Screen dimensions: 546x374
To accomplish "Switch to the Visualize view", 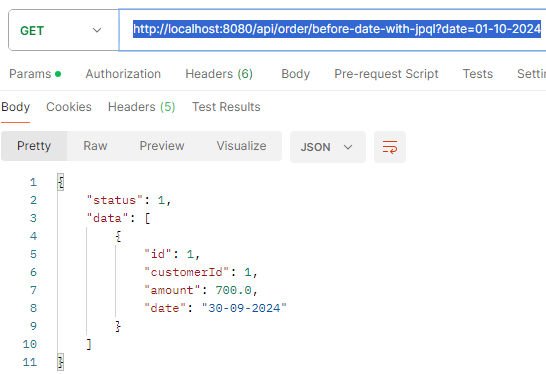I will (x=241, y=146).
